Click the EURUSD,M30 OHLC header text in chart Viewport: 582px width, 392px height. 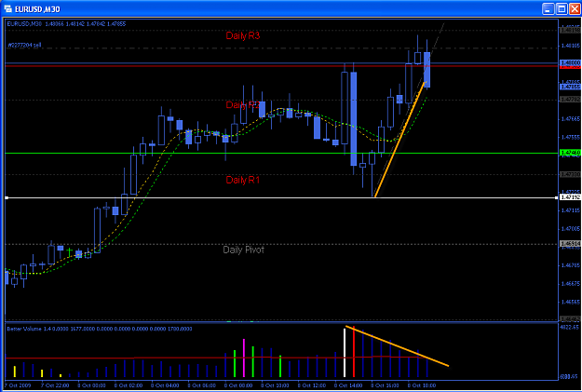[x=66, y=24]
